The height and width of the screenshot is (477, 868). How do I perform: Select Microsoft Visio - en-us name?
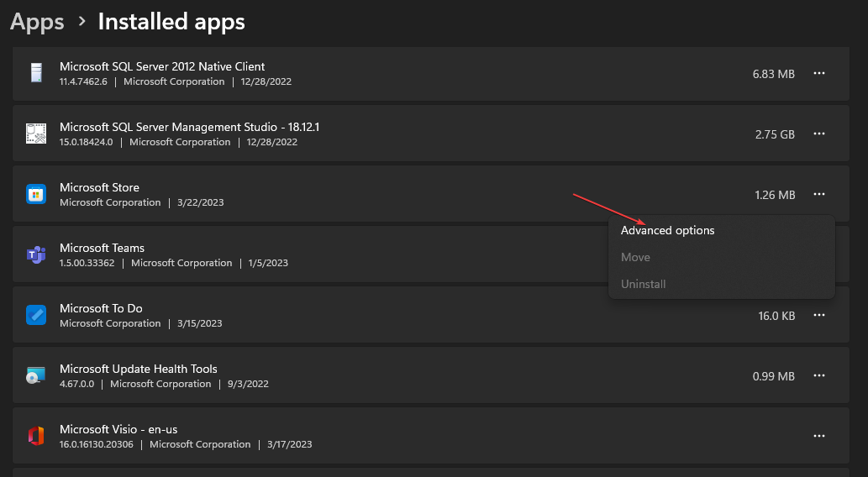118,429
